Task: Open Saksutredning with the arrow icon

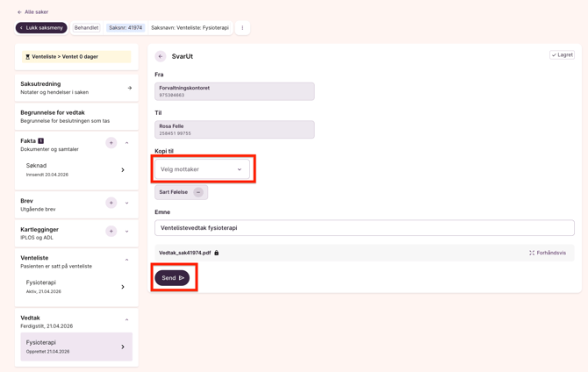Action: 130,88
